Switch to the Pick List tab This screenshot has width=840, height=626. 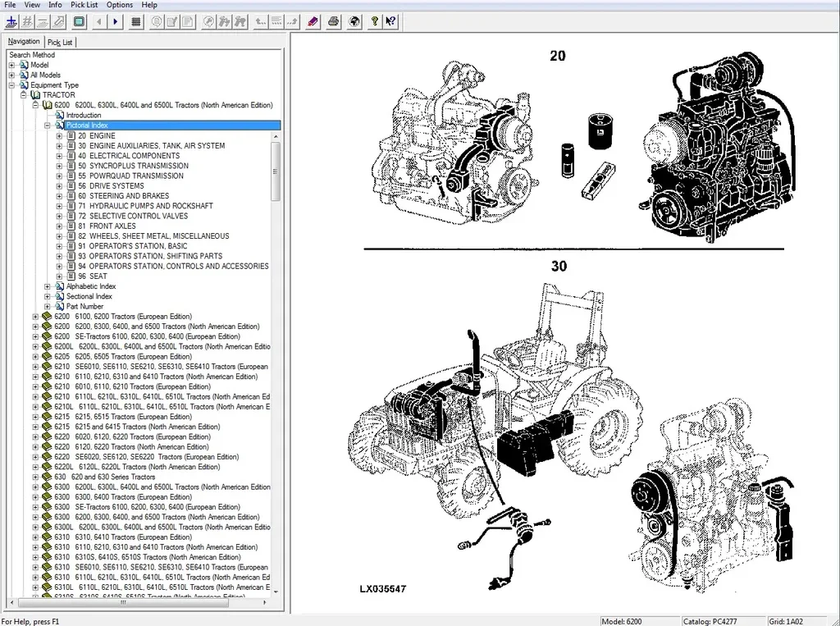[x=60, y=42]
